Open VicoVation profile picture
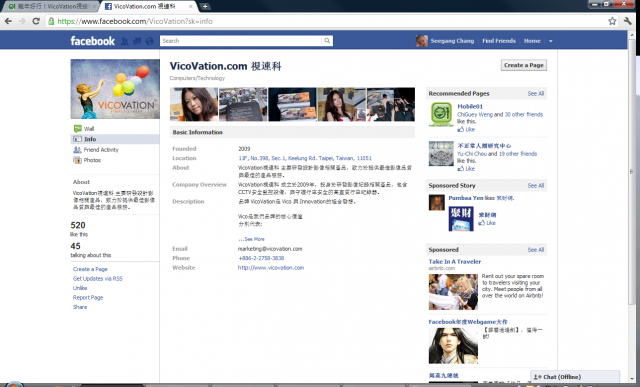 [115, 89]
